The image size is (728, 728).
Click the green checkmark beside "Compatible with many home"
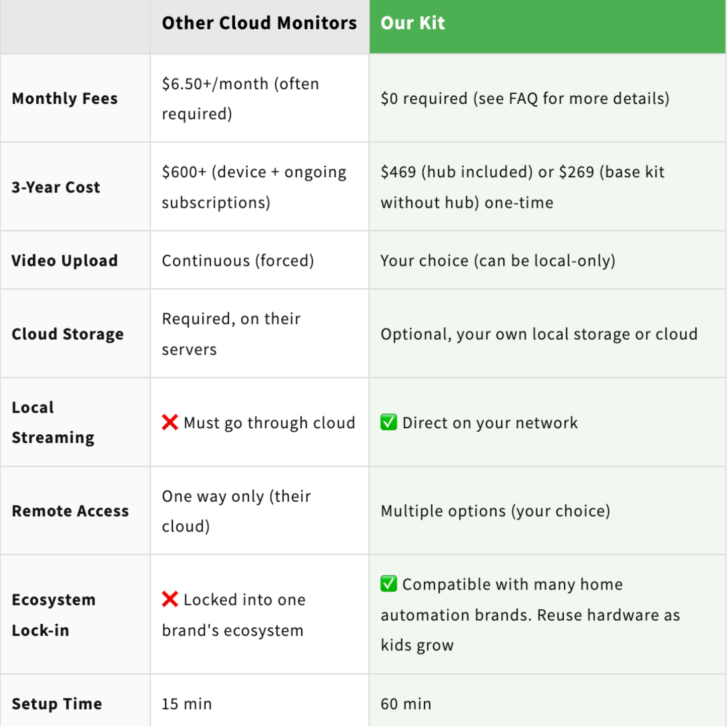pyautogui.click(x=388, y=584)
